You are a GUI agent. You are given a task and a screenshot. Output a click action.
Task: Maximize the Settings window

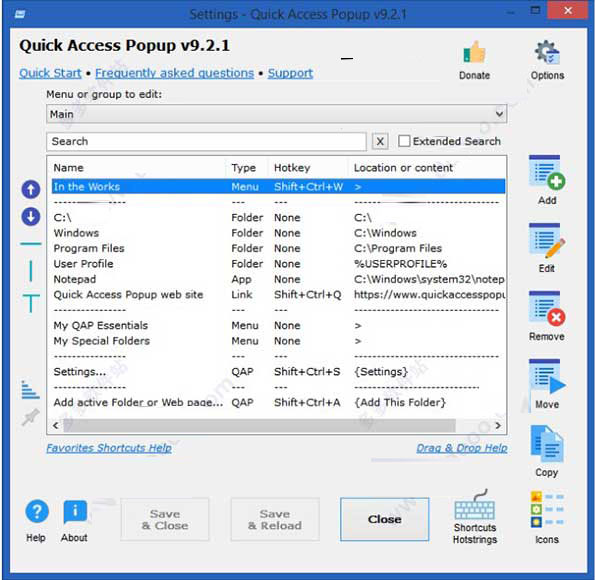(535, 10)
